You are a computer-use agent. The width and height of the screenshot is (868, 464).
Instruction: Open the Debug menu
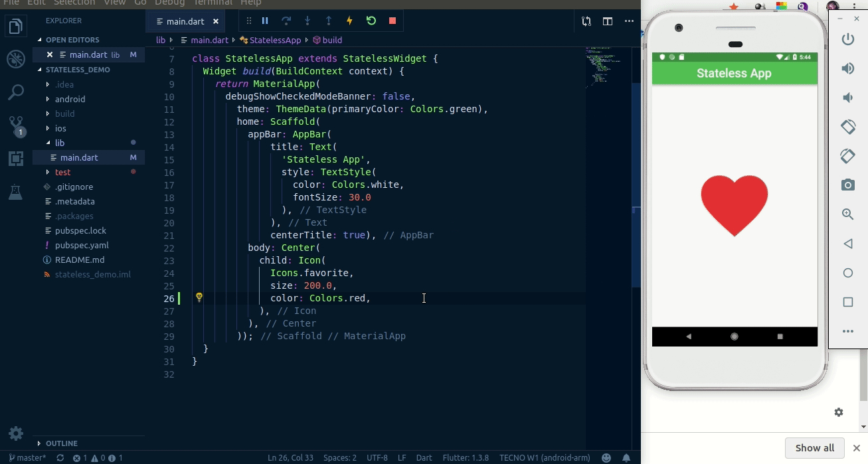click(169, 3)
